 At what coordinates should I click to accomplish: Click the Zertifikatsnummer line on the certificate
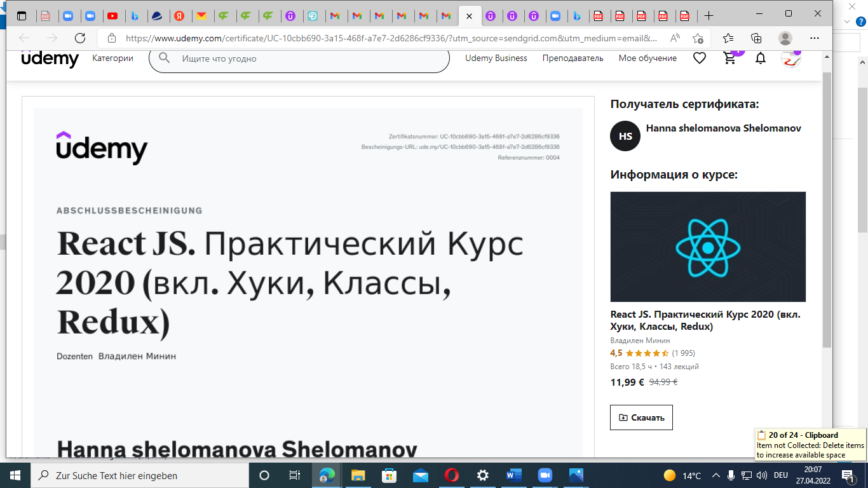[x=474, y=137]
